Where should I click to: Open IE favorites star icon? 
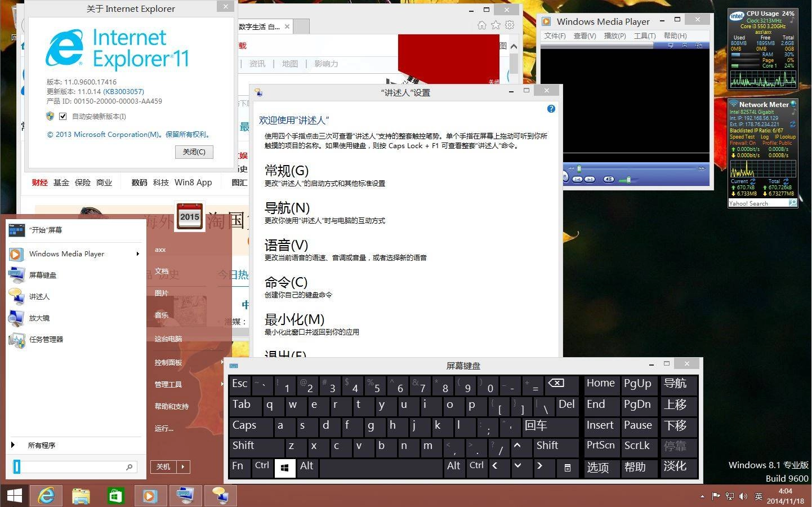[x=496, y=25]
